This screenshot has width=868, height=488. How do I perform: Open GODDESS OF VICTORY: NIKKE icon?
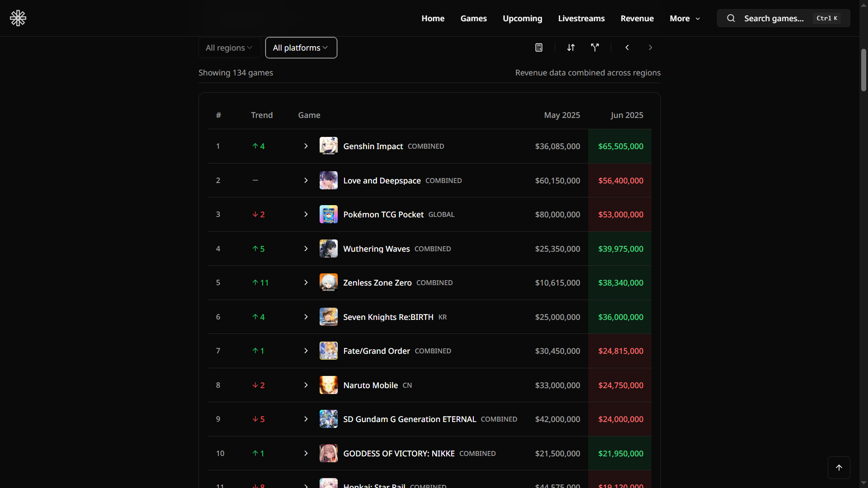click(329, 453)
